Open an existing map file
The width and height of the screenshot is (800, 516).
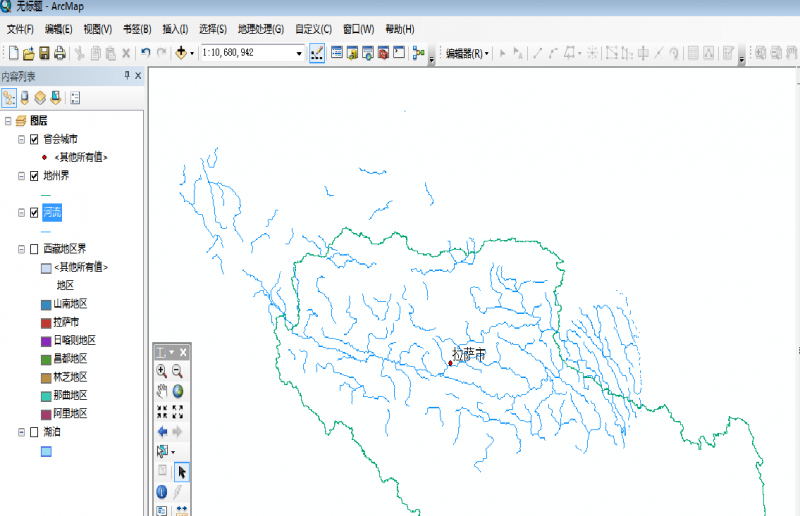click(29, 53)
